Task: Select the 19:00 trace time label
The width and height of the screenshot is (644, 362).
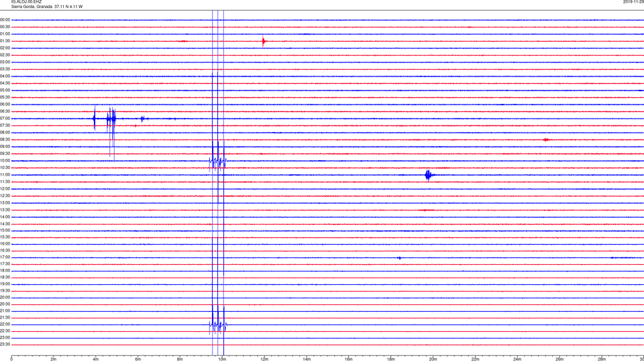Action: 5,284
